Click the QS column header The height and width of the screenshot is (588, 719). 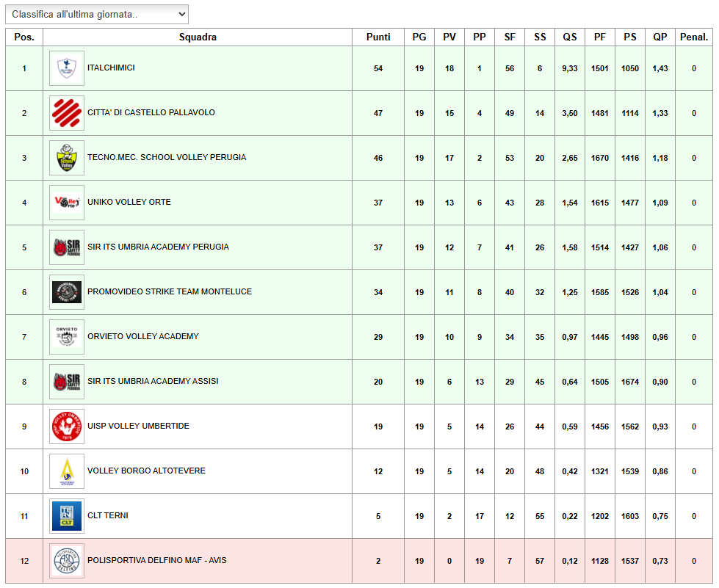570,37
